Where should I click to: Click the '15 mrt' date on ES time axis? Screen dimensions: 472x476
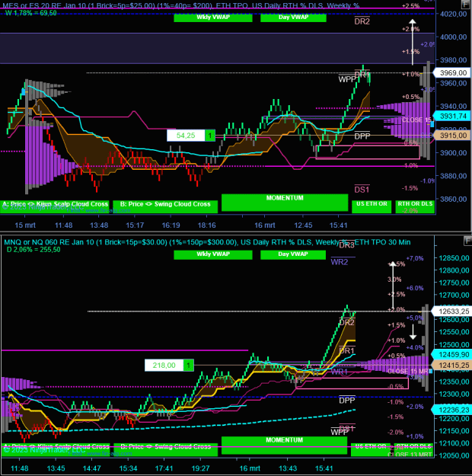click(x=25, y=225)
